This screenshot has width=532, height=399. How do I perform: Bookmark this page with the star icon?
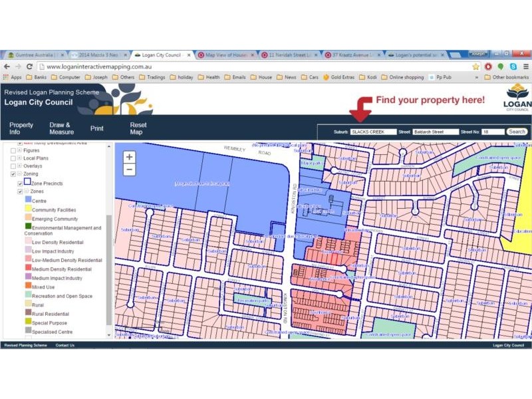point(475,66)
